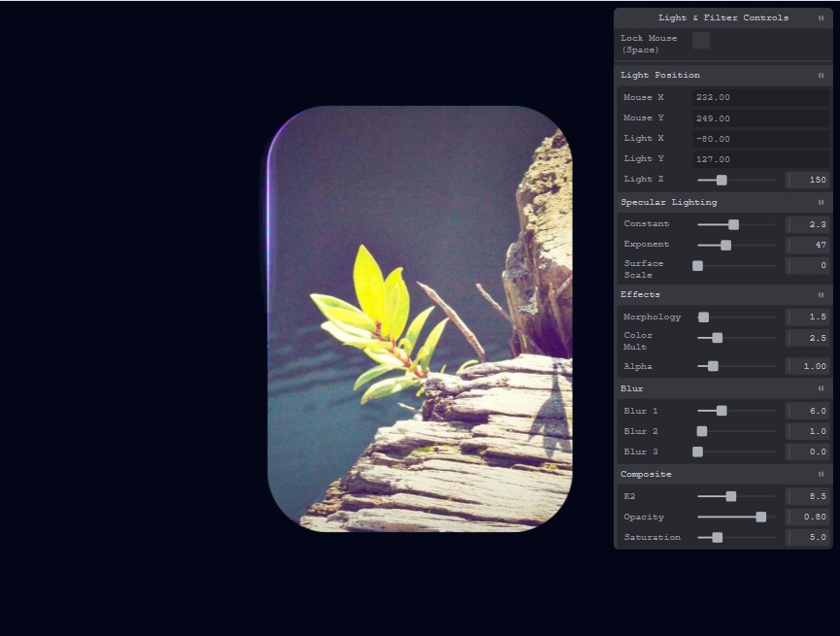
Task: Select the Light X input field
Action: click(x=760, y=139)
